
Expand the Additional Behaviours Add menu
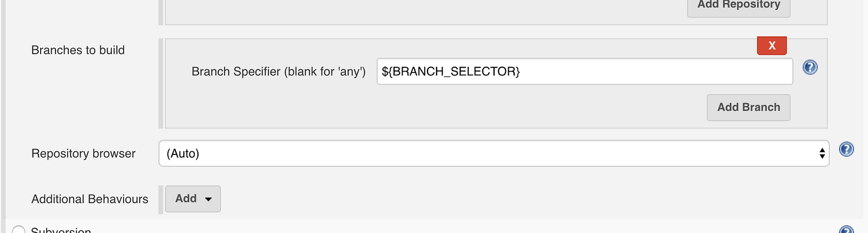point(193,199)
